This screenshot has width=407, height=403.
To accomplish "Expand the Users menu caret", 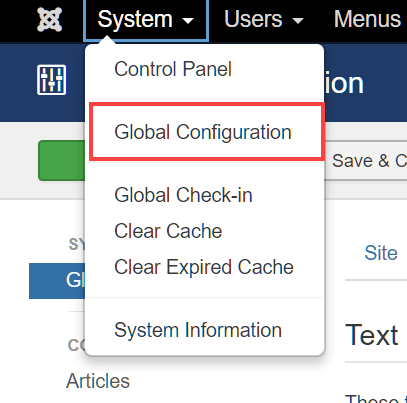I will (298, 21).
